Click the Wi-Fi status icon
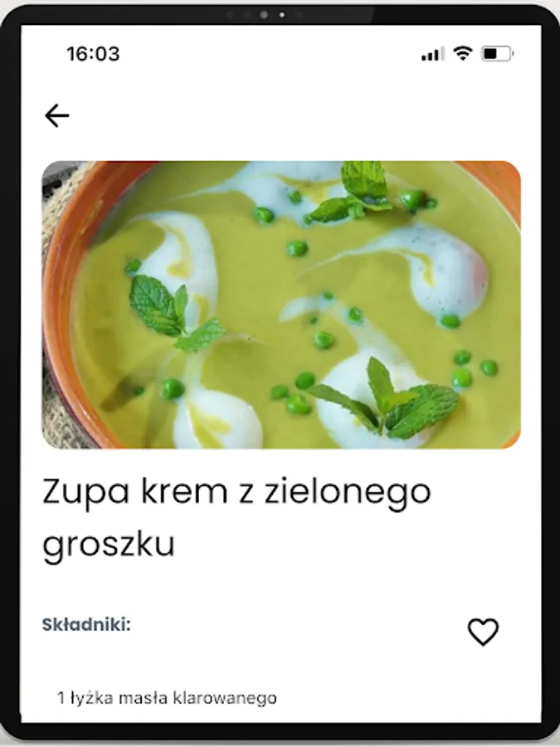 coord(462,53)
